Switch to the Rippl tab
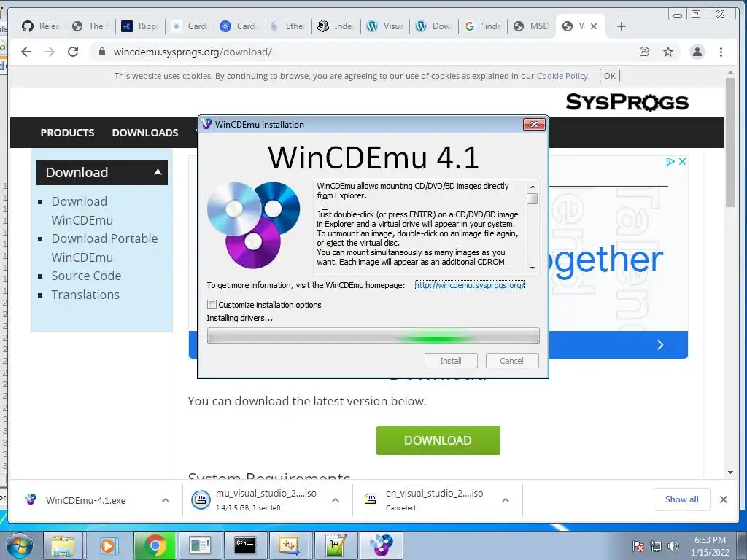This screenshot has height=560, width=747. click(x=139, y=26)
